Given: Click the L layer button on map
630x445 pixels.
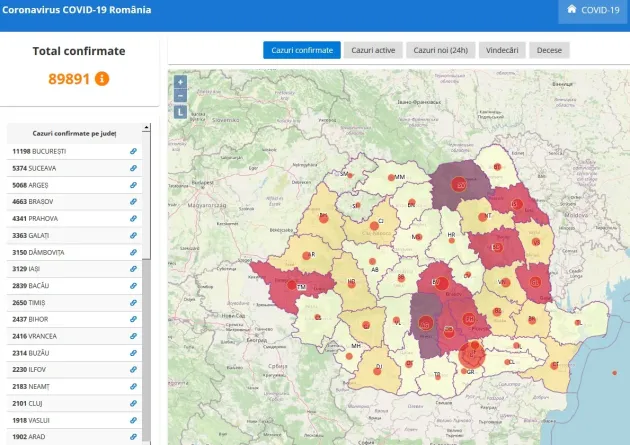Looking at the screenshot, I should pos(180,112).
